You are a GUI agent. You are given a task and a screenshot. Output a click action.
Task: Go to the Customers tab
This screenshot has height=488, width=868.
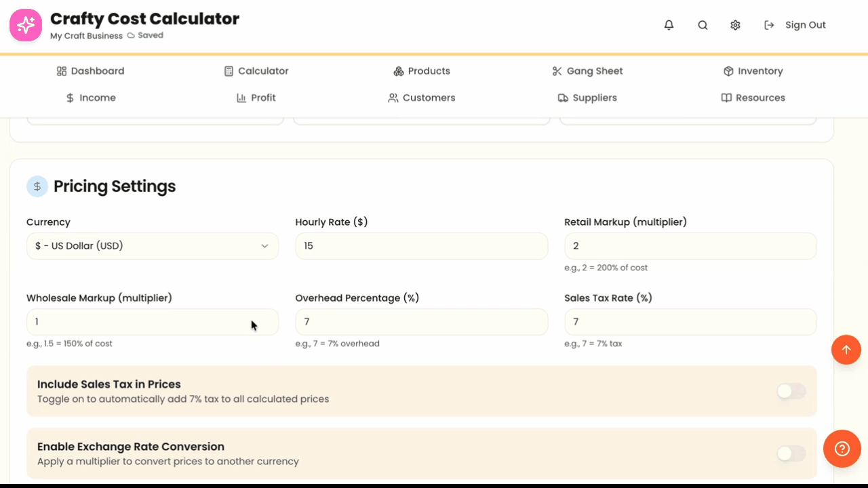click(x=422, y=98)
